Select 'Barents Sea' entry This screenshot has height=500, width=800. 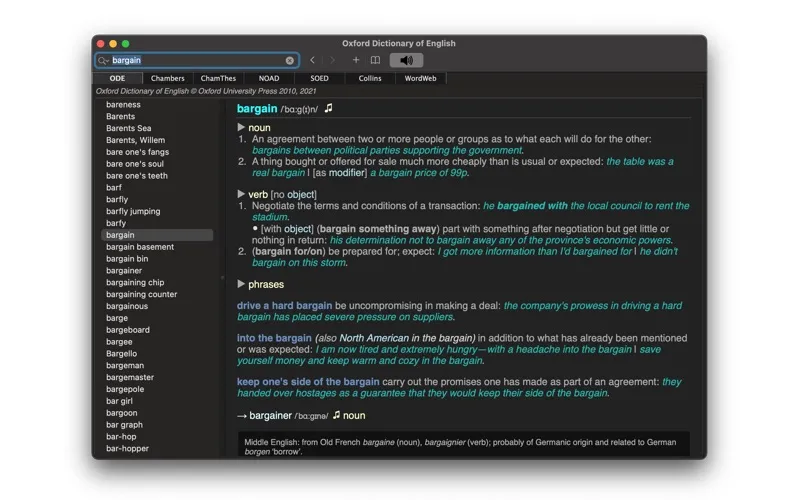[x=129, y=128]
